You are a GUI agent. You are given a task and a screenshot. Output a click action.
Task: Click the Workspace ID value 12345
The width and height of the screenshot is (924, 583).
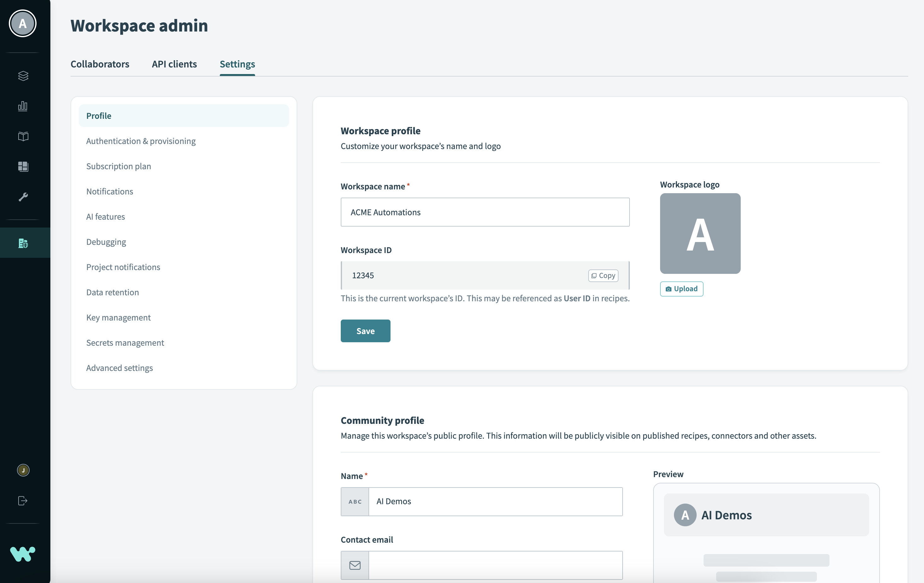362,275
